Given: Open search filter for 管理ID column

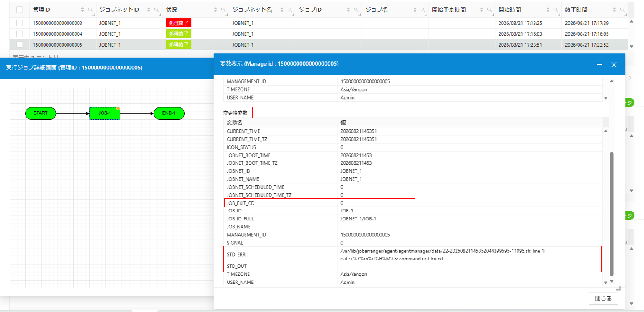Looking at the screenshot, I should coord(90,10).
